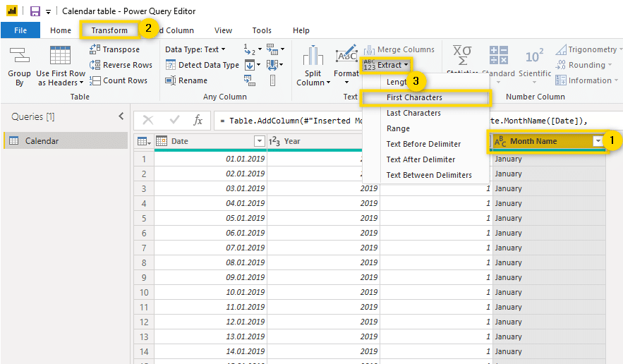Choose First Characters from Extract menu
Image resolution: width=623 pixels, height=364 pixels.
point(414,97)
